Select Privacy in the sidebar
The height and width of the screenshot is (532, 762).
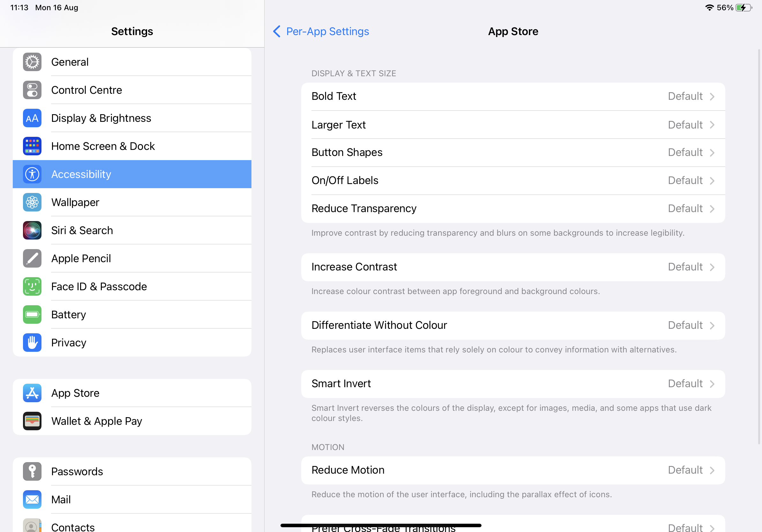(132, 343)
